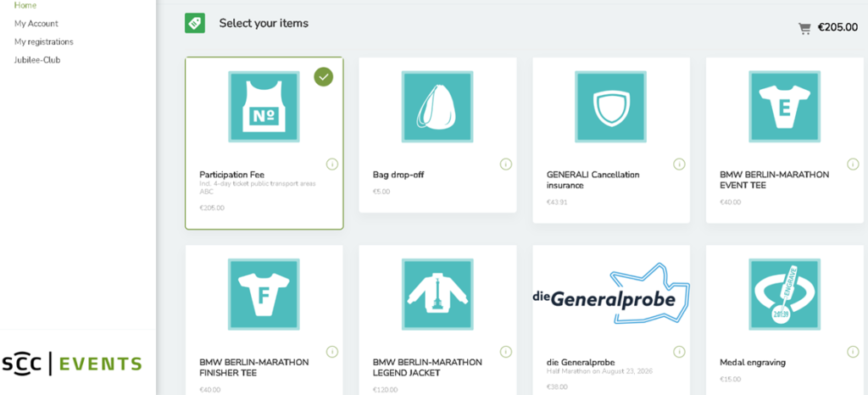The height and width of the screenshot is (395, 868).
Task: Open info icon for Participation Fee
Action: pos(332,164)
